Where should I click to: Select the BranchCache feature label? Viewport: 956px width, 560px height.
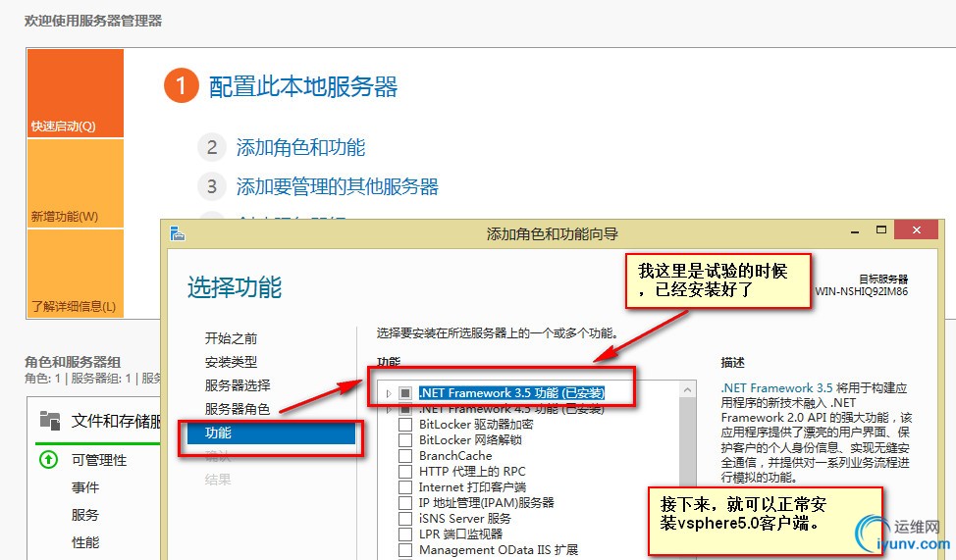[455, 456]
